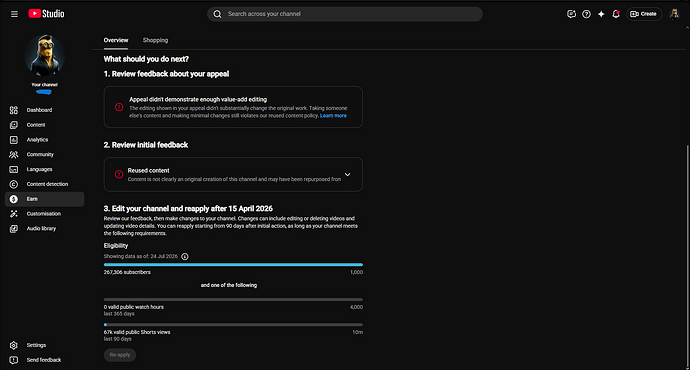The image size is (690, 370).
Task: Click the text '267,306 subscribers'
Action: 127,272
